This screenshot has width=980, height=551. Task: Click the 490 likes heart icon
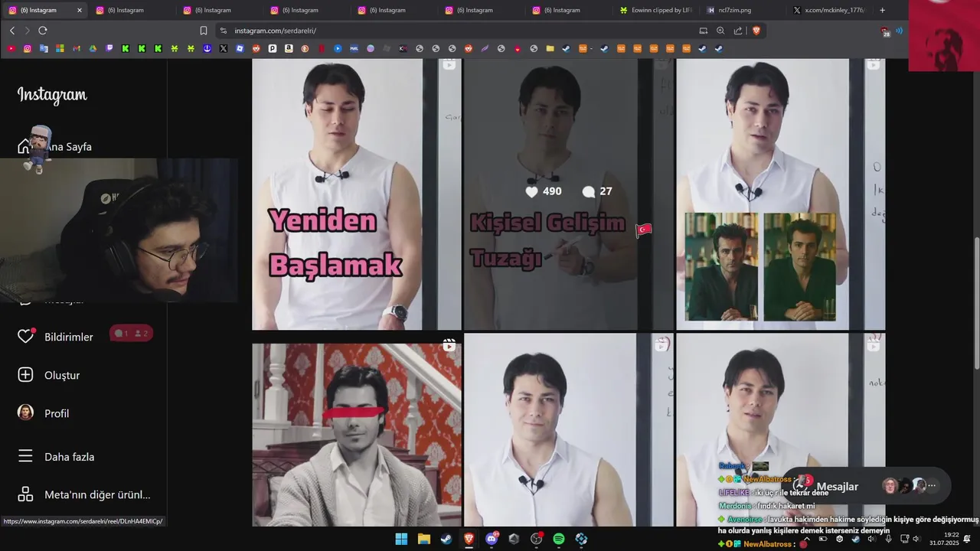531,191
